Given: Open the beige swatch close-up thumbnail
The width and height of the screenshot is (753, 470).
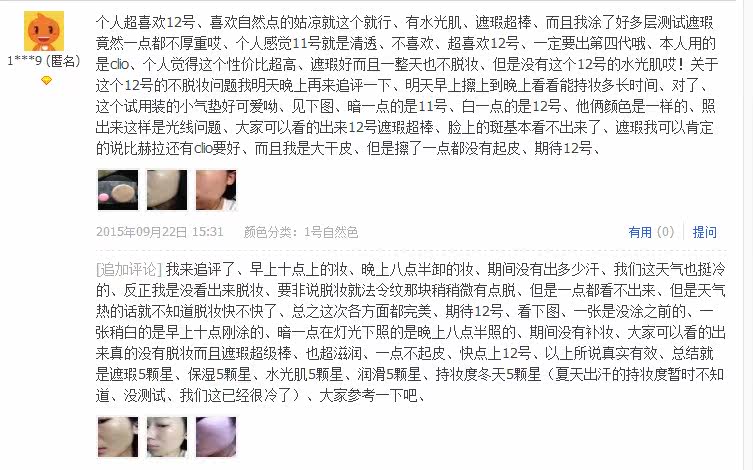Looking at the screenshot, I should pos(167,190).
